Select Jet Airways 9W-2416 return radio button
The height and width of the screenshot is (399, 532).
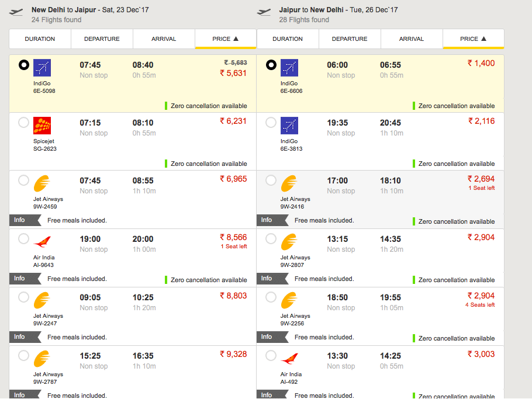point(271,181)
